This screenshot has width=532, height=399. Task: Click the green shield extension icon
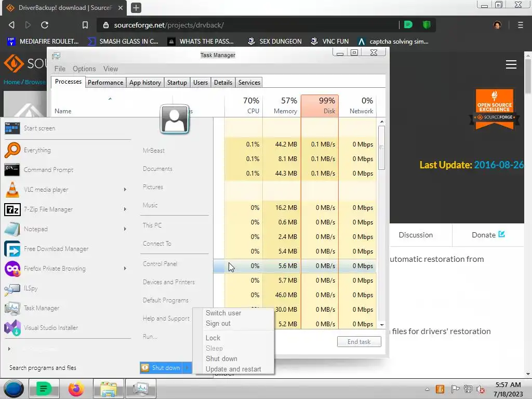click(427, 25)
